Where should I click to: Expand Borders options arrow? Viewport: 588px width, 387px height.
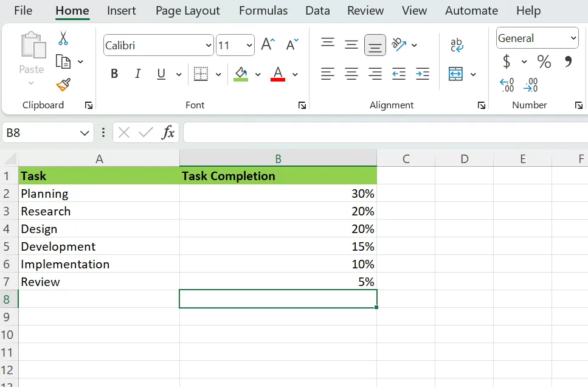click(218, 74)
